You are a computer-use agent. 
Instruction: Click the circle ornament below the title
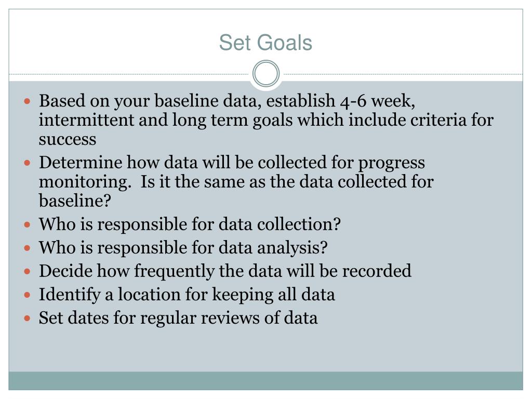[x=266, y=73]
